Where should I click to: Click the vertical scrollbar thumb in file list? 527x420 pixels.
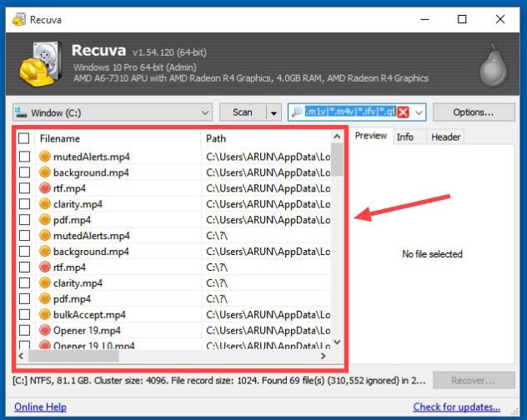[x=337, y=160]
